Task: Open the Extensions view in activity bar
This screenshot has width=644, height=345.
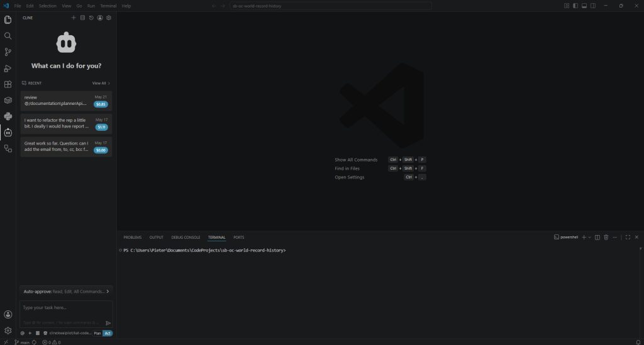Action: coord(8,84)
